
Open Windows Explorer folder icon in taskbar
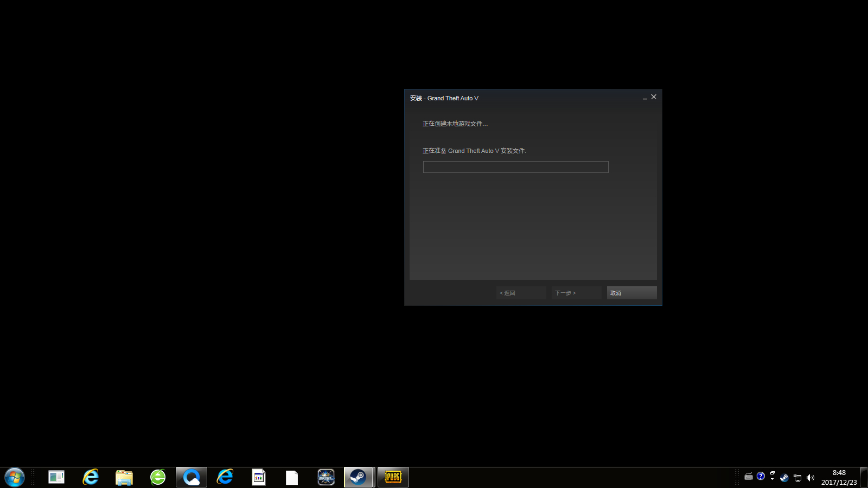(x=124, y=478)
